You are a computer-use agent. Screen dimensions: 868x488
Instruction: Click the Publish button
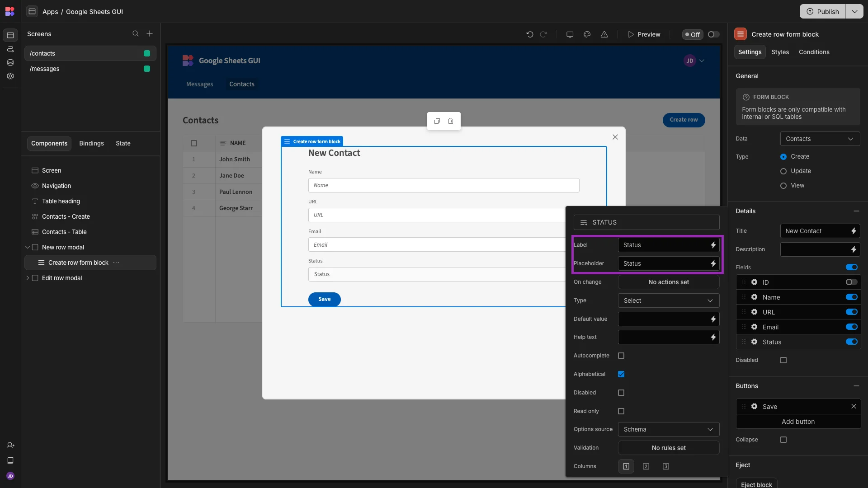point(823,11)
